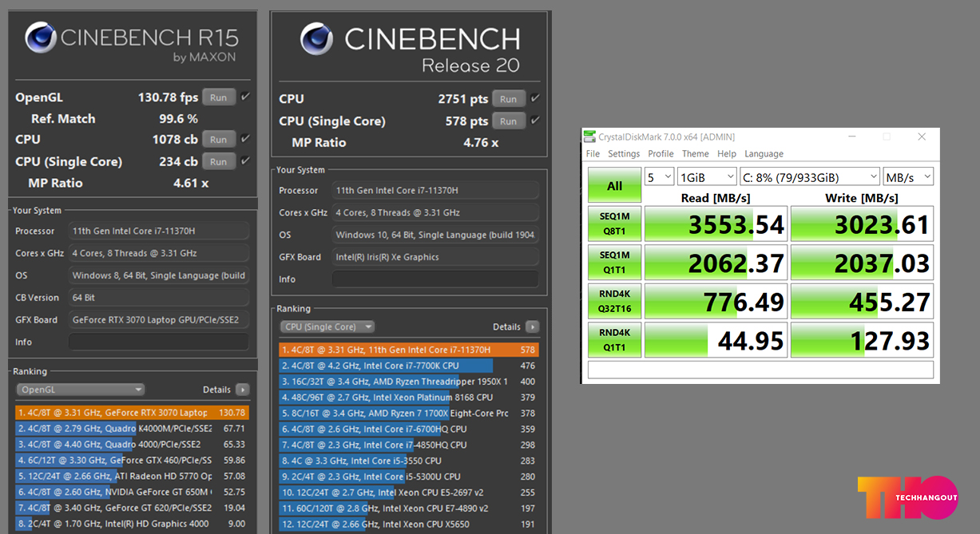
Task: Click the green All button in CrystalDiskMark
Action: point(614,185)
